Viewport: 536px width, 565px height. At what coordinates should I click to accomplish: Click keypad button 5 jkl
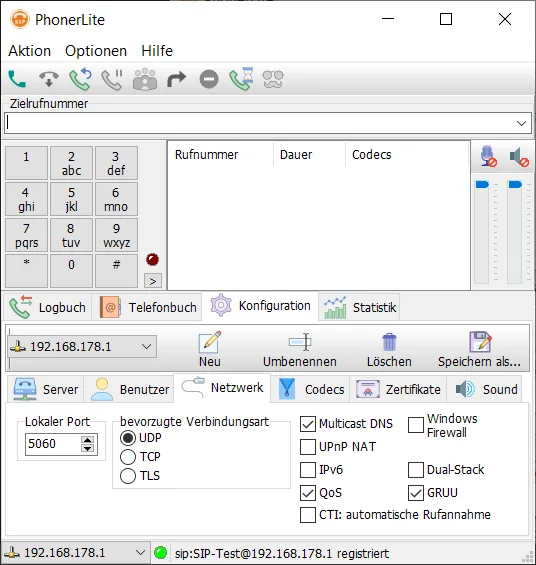(71, 199)
